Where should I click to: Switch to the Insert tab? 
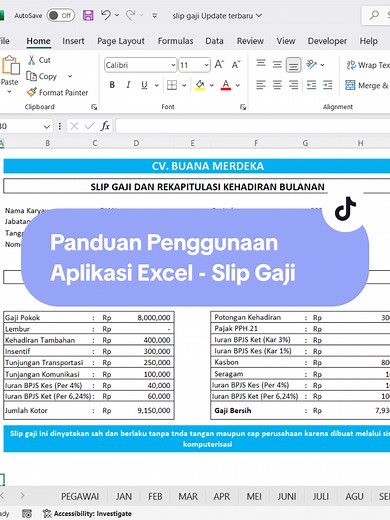point(73,41)
